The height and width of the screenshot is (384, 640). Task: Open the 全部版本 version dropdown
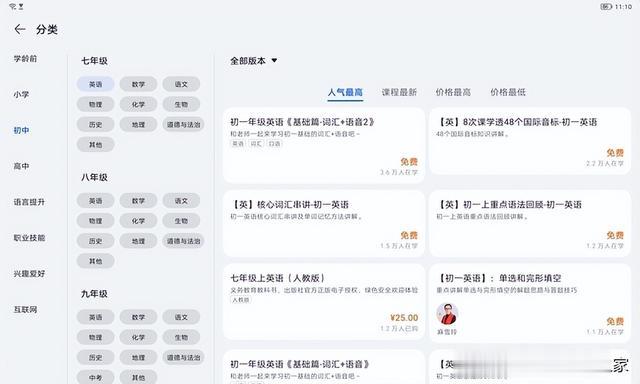(253, 61)
